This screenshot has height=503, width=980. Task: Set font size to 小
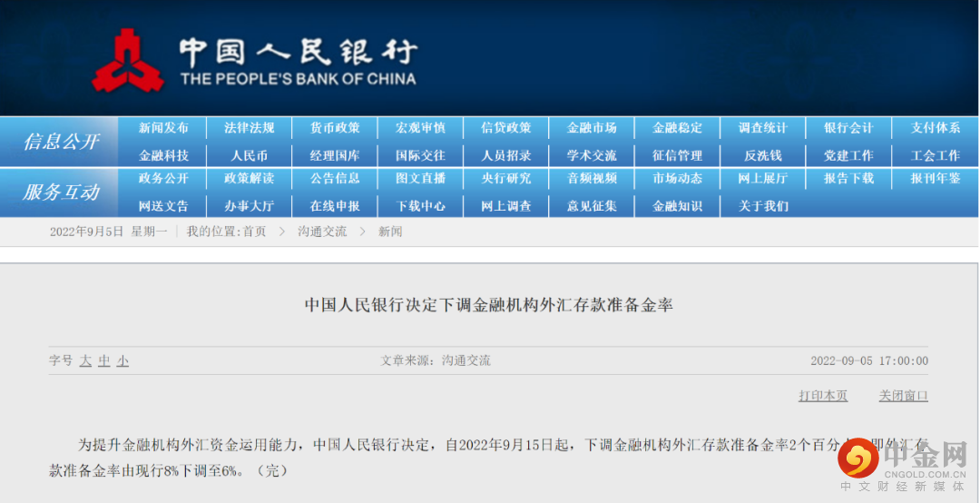coord(122,360)
